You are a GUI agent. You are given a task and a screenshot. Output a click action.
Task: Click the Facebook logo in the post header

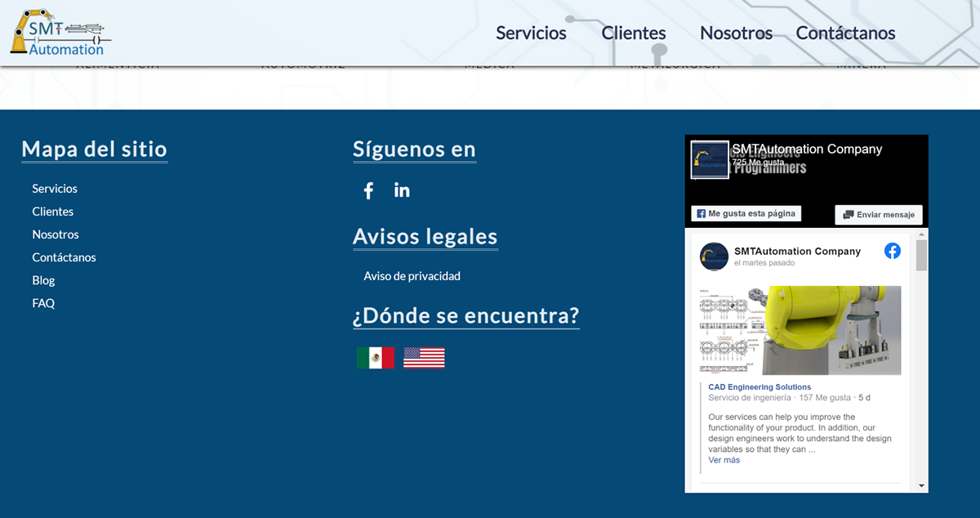tap(893, 251)
